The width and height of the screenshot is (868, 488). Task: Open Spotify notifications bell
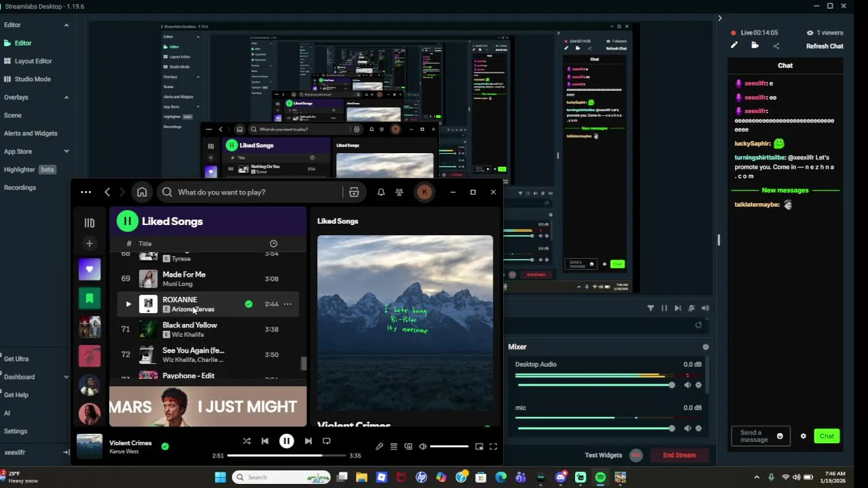pos(381,192)
